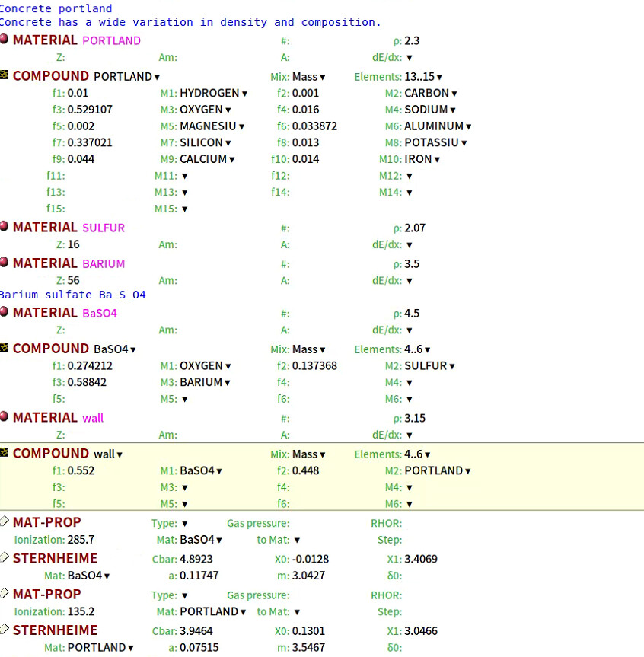Select the red sphere icon for MATERIAL SULFUR

pyautogui.click(x=5, y=226)
